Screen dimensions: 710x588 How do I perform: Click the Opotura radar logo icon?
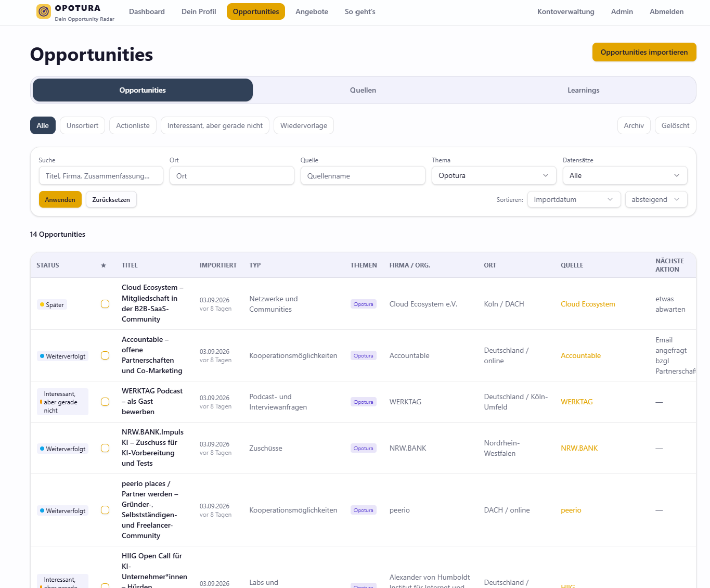click(44, 11)
